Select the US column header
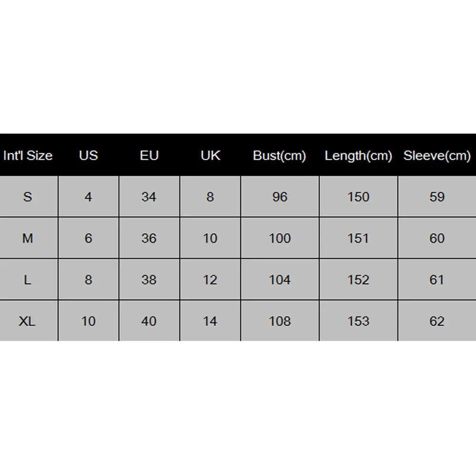The height and width of the screenshot is (476, 476). pos(88,155)
